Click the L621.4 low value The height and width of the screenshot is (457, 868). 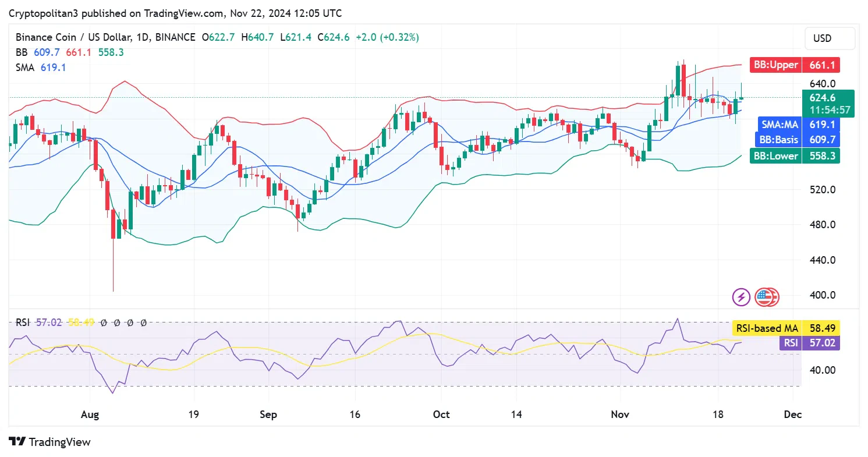coord(296,37)
